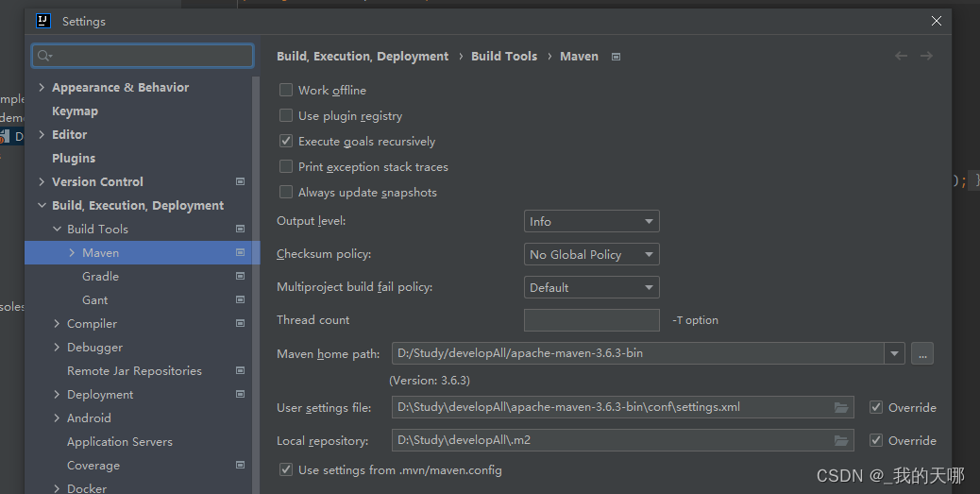The height and width of the screenshot is (494, 980).
Task: Expand the Docker node chevron
Action: point(57,488)
